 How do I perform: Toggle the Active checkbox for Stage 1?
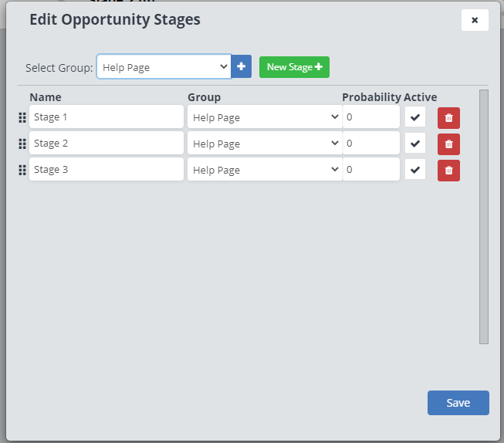(415, 117)
